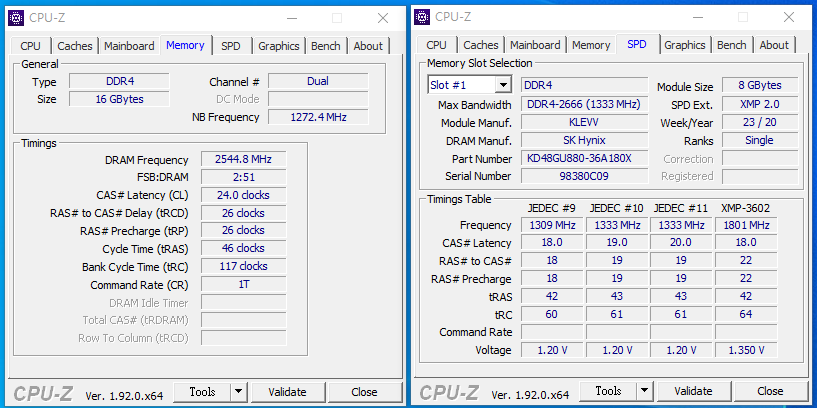Click Close button in left window
Viewport: 817px width, 408px height.
364,391
